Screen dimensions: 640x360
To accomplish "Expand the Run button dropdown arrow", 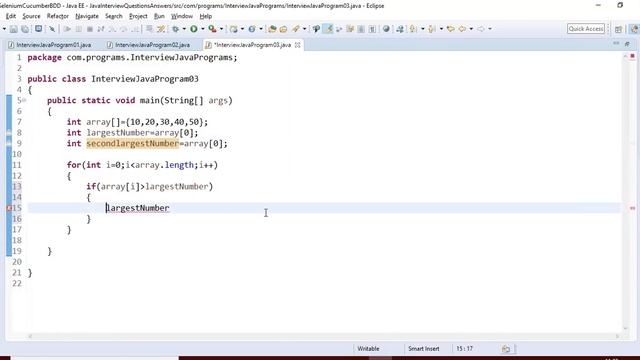I will (202, 29).
